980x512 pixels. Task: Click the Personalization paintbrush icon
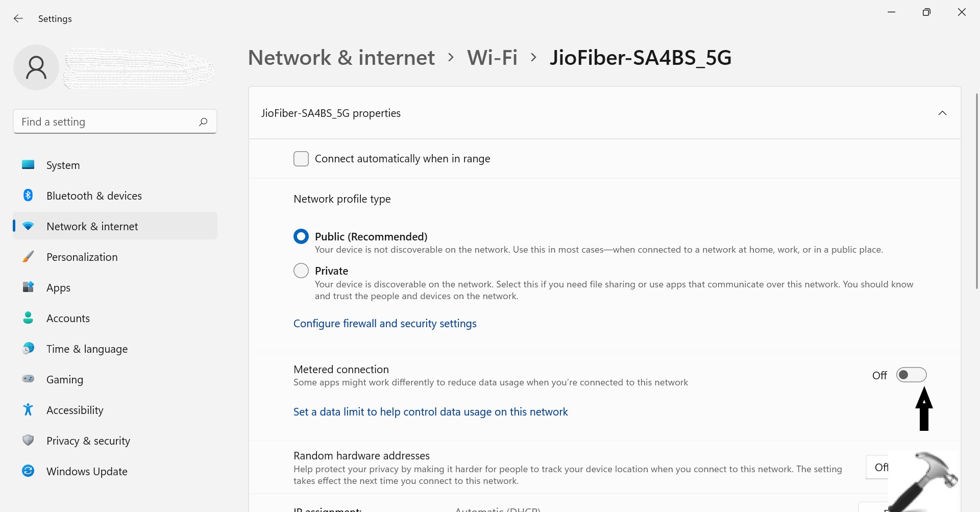pos(28,257)
